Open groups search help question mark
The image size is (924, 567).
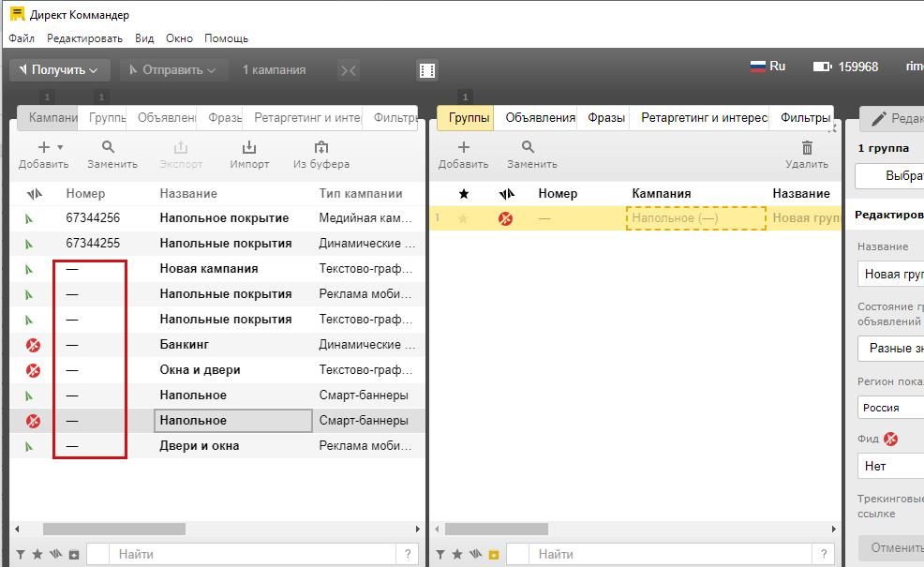[824, 554]
